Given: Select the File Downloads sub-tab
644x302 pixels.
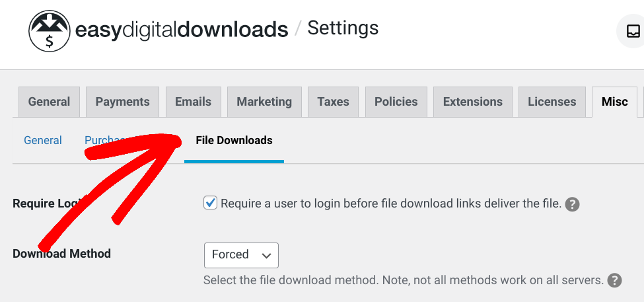Looking at the screenshot, I should click(x=234, y=140).
